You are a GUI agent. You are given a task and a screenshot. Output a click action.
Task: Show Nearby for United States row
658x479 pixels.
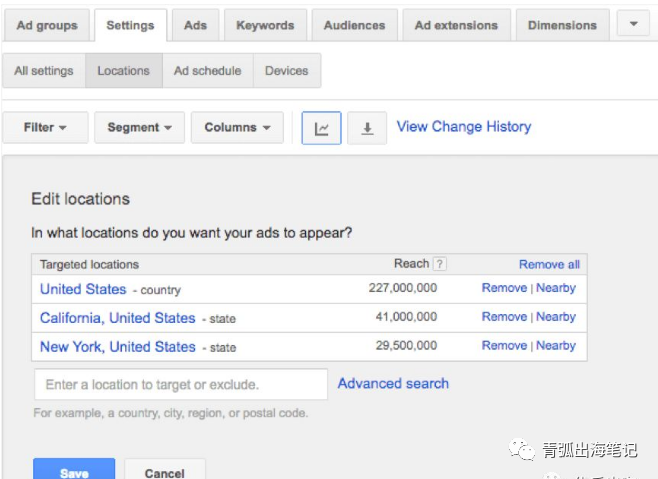coord(556,288)
